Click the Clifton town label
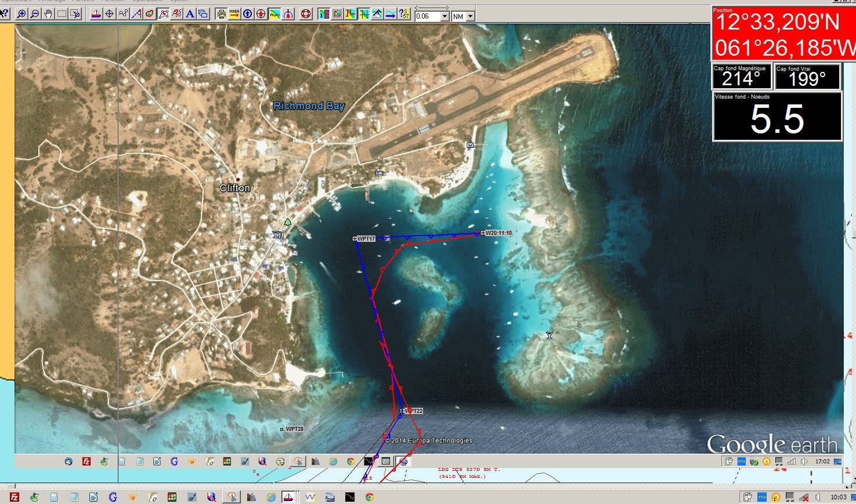 click(x=235, y=188)
